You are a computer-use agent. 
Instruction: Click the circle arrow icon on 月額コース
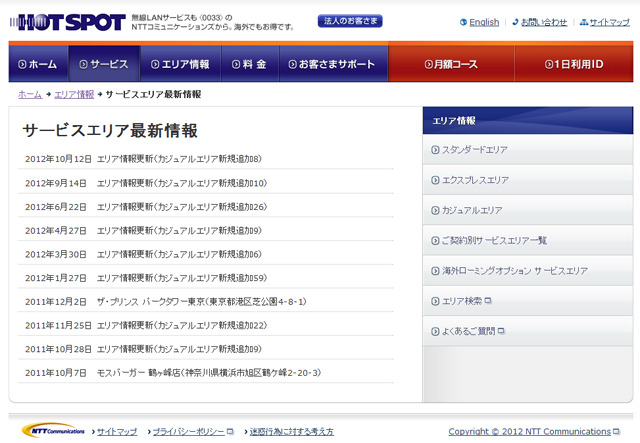pos(428,64)
